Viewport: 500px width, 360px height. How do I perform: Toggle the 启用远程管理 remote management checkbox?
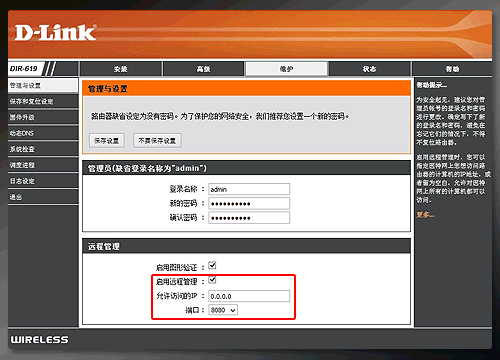[x=212, y=280]
